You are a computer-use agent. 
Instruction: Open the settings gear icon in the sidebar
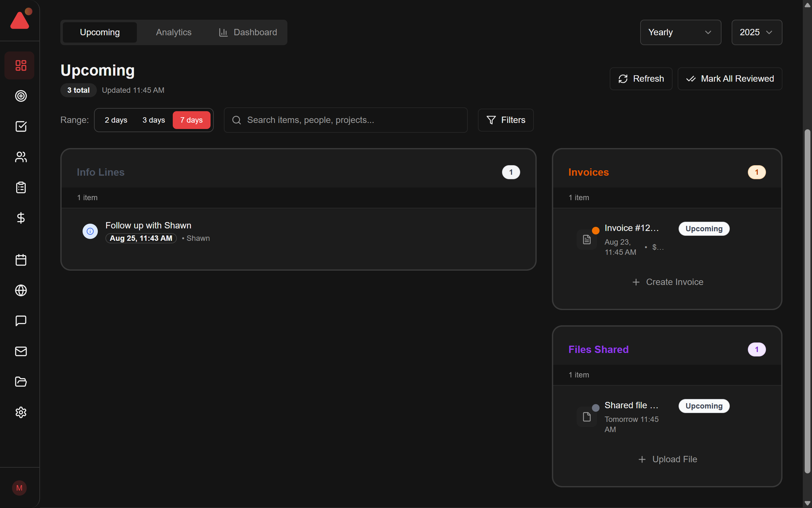pyautogui.click(x=21, y=412)
